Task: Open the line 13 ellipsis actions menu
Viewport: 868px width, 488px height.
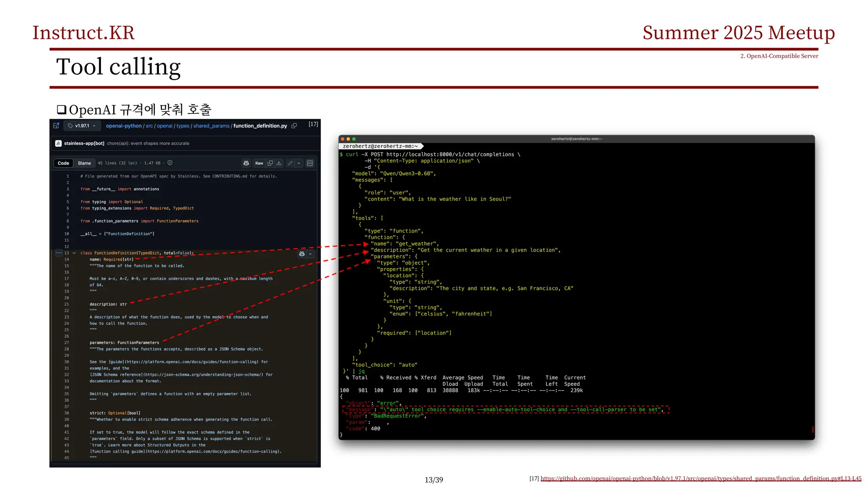Action: pyautogui.click(x=58, y=253)
